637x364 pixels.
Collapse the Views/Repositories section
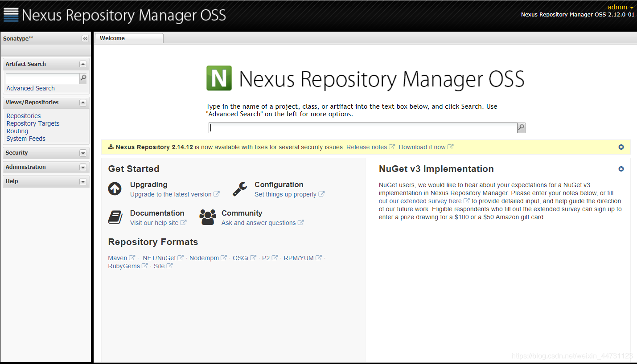point(82,102)
